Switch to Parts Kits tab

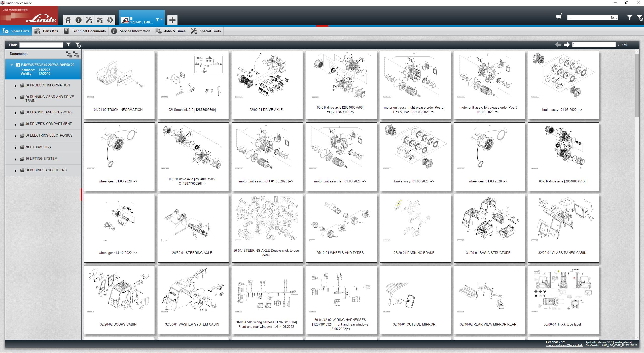click(46, 31)
